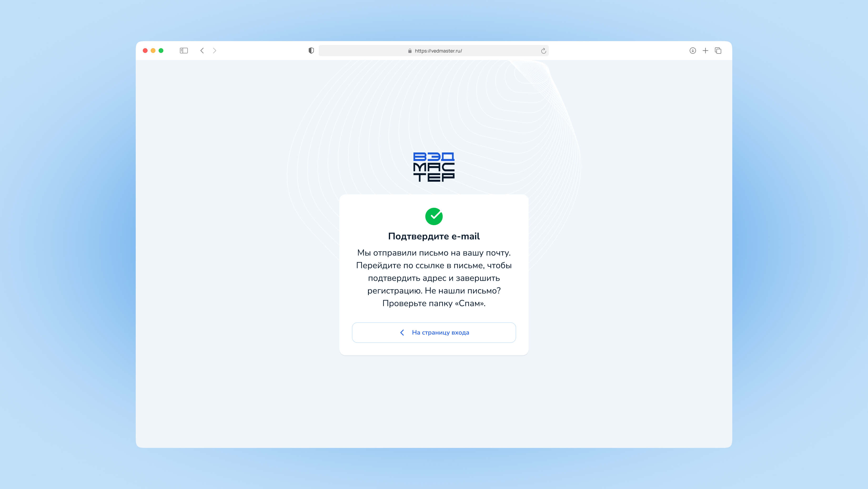Go forward with the browser forward arrow
868x489 pixels.
click(215, 51)
